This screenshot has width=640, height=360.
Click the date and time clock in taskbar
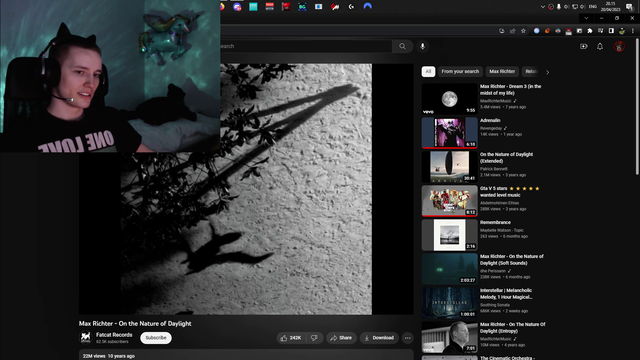611,7
